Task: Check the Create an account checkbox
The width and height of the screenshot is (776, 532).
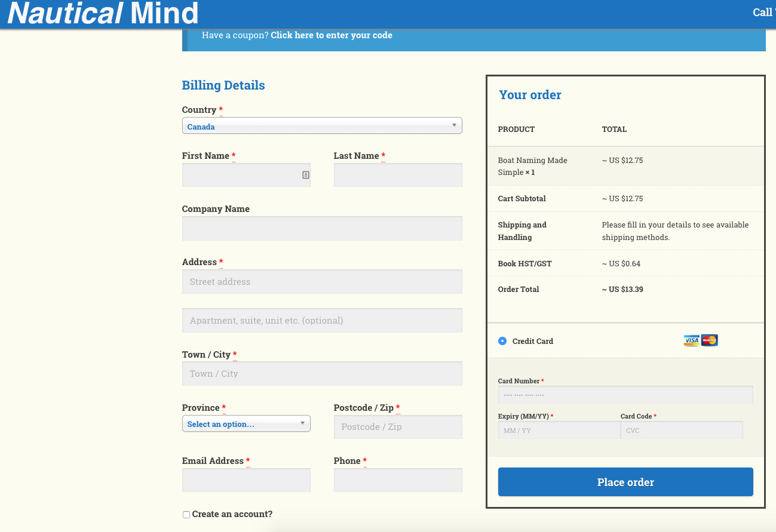Action: 186,515
